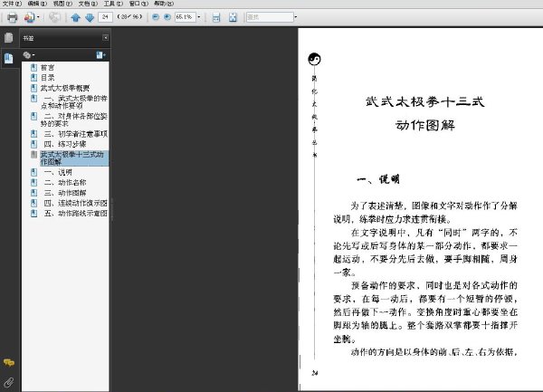
Task: Click the zoom in plus icon
Action: click(x=167, y=17)
